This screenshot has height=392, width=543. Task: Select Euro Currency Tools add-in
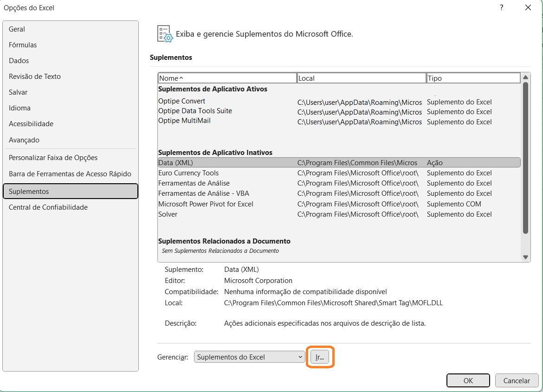pyautogui.click(x=339, y=173)
